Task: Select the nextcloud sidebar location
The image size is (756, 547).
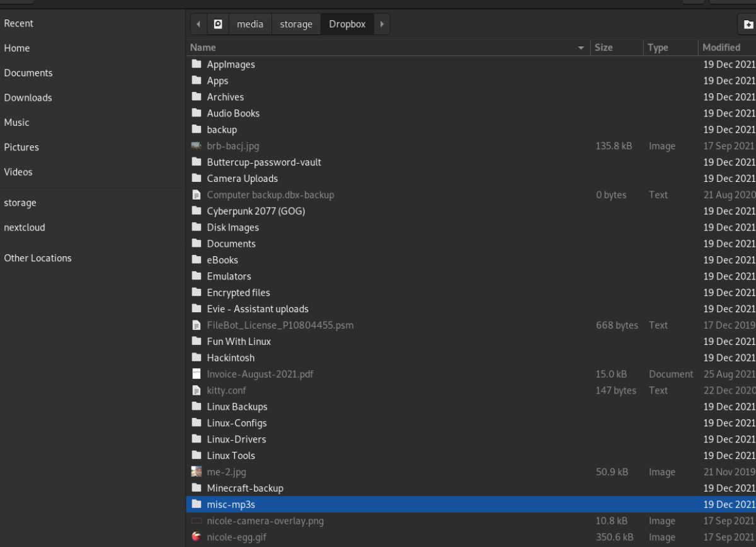Action: (25, 227)
